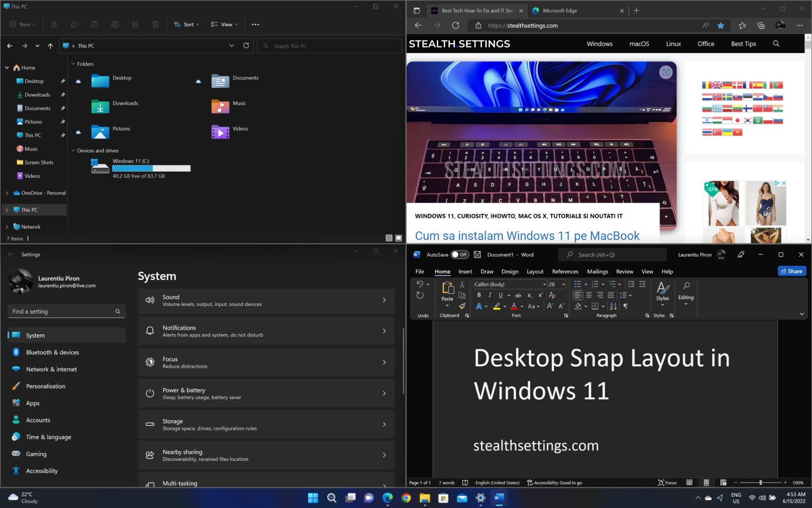Delete selected item using trash icon

tap(155, 24)
